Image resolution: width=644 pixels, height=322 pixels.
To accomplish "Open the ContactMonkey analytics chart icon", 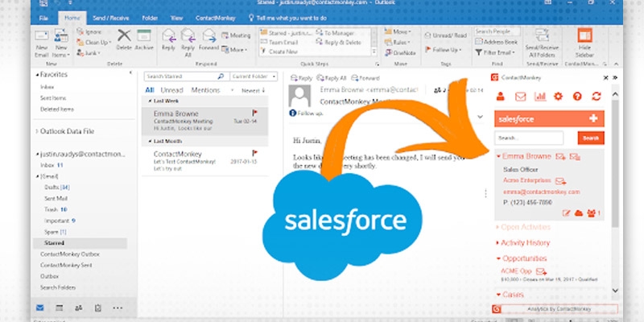I will [539, 97].
